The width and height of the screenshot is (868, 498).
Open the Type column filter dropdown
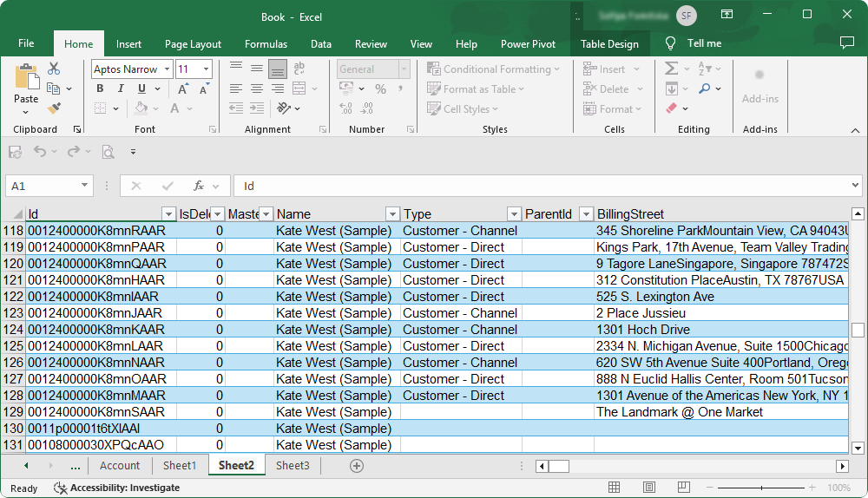[x=514, y=214]
